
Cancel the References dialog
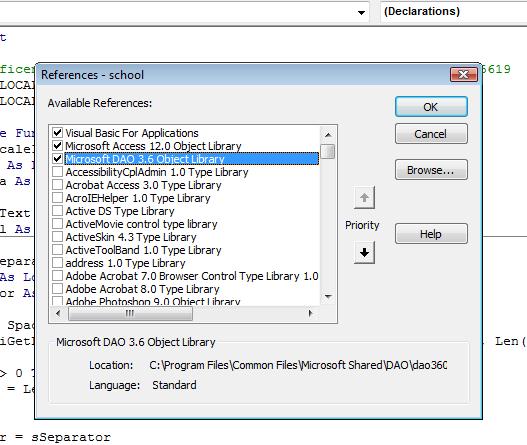431,134
